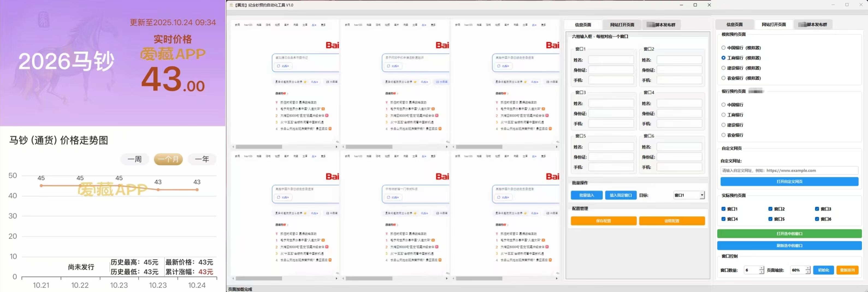Viewport: 868px width, 292px height.
Task: Click decrement arrow on 页面缩放 spinner
Action: click(x=808, y=272)
